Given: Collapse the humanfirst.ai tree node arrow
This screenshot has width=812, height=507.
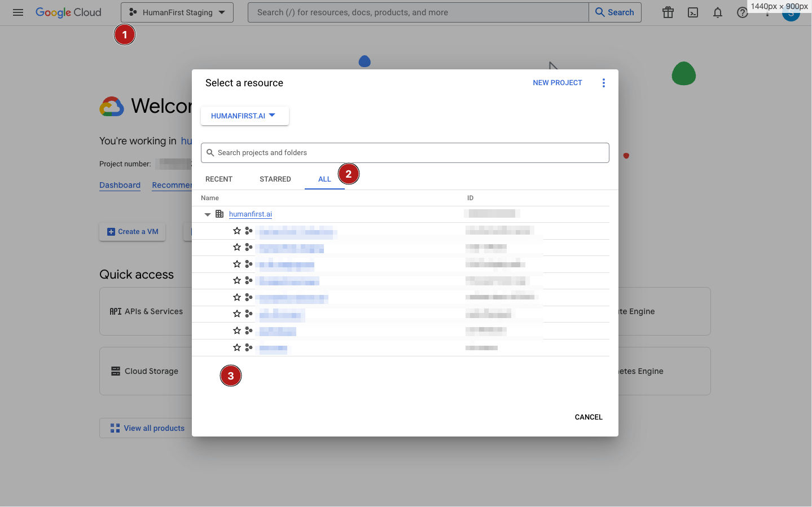Looking at the screenshot, I should pyautogui.click(x=208, y=214).
